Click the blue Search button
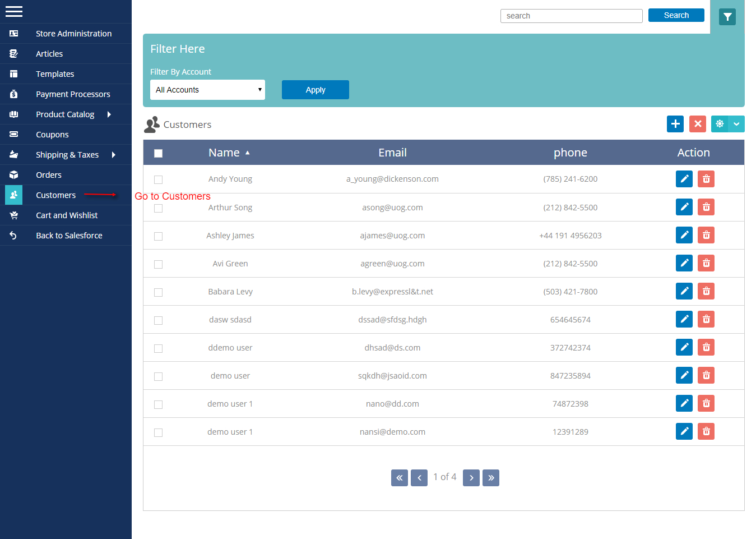Image resolution: width=756 pixels, height=539 pixels. [x=676, y=15]
